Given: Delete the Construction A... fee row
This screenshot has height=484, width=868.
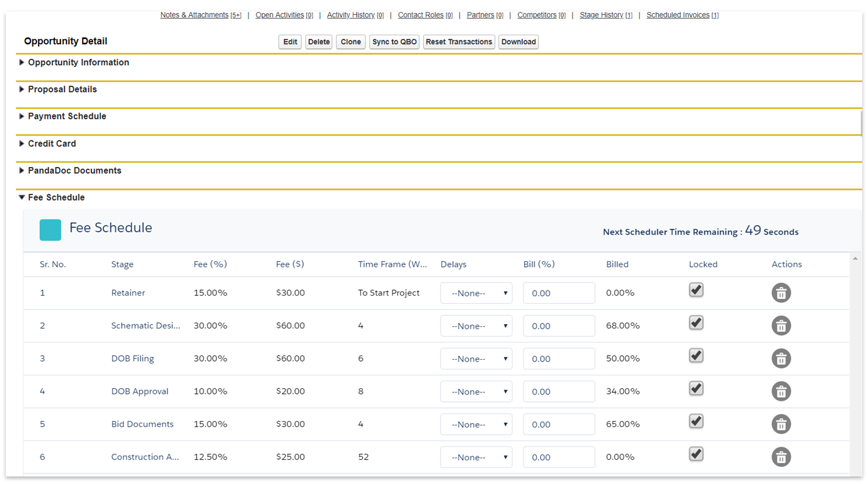Looking at the screenshot, I should click(x=781, y=457).
